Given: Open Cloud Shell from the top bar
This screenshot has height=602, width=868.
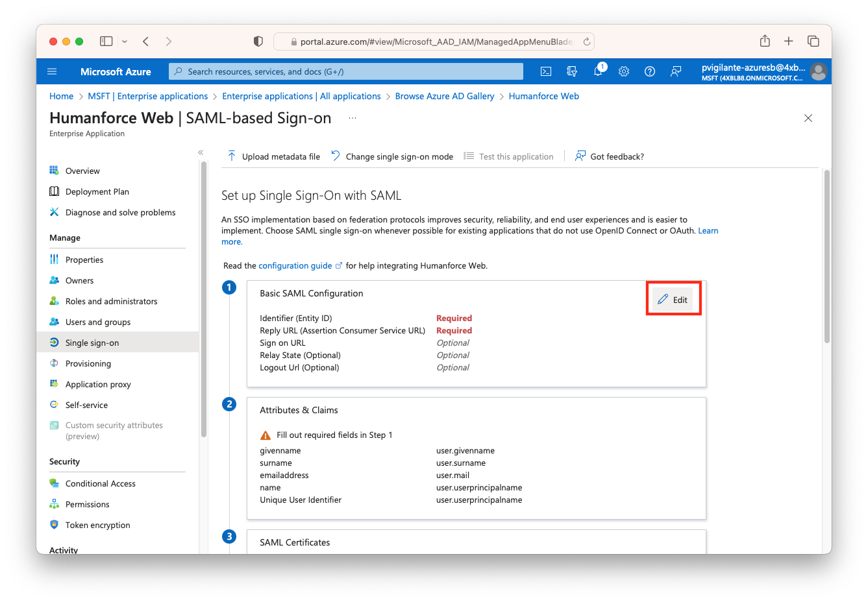Looking at the screenshot, I should tap(546, 71).
